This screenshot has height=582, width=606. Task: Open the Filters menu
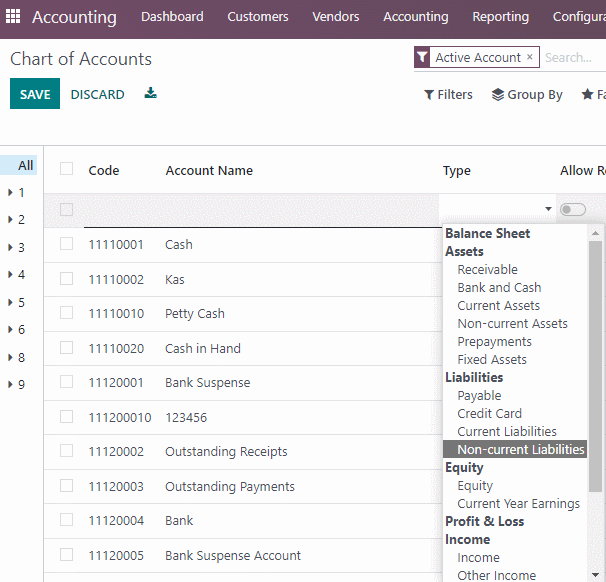click(x=448, y=95)
